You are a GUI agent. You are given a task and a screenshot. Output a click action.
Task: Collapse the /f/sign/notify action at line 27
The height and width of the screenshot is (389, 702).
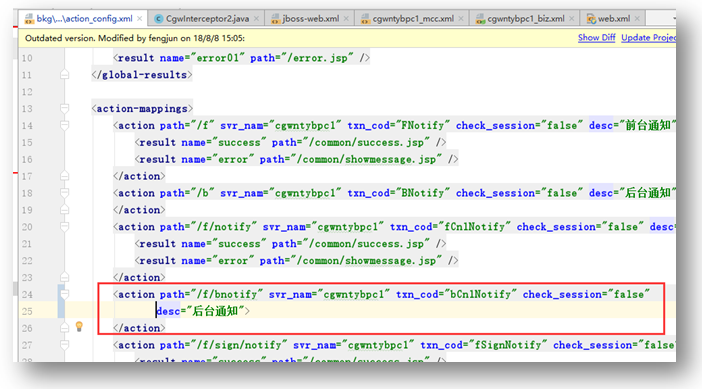click(x=64, y=345)
